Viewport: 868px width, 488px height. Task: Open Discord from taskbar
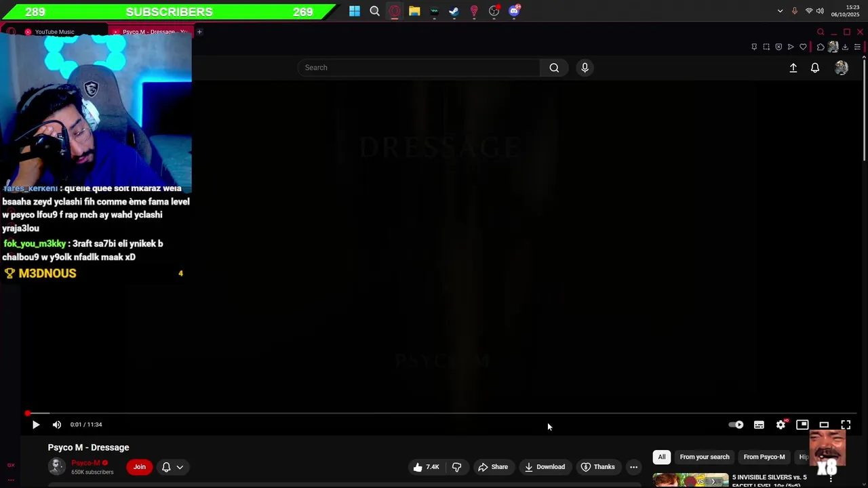coord(514,11)
